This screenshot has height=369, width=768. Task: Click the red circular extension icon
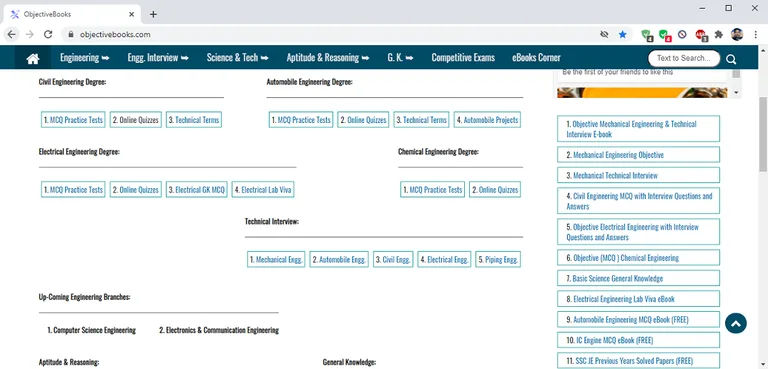point(700,34)
